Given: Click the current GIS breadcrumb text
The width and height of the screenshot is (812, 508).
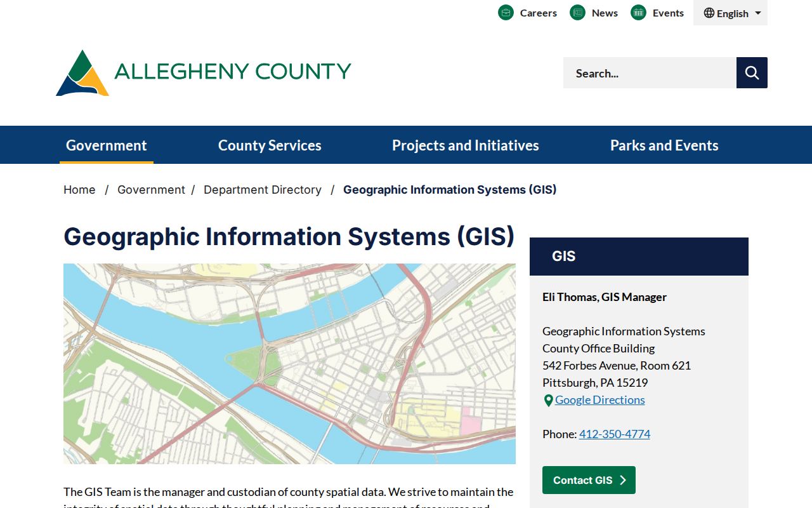Looking at the screenshot, I should pos(450,190).
